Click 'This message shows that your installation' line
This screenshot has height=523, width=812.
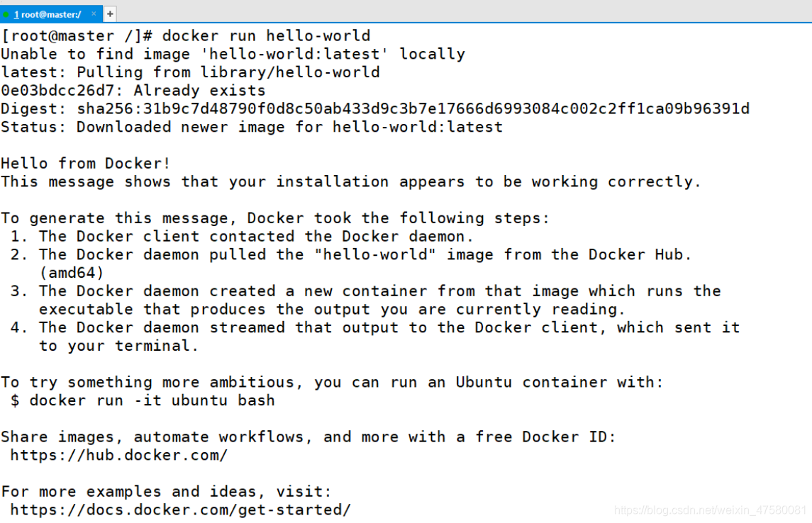(x=351, y=182)
